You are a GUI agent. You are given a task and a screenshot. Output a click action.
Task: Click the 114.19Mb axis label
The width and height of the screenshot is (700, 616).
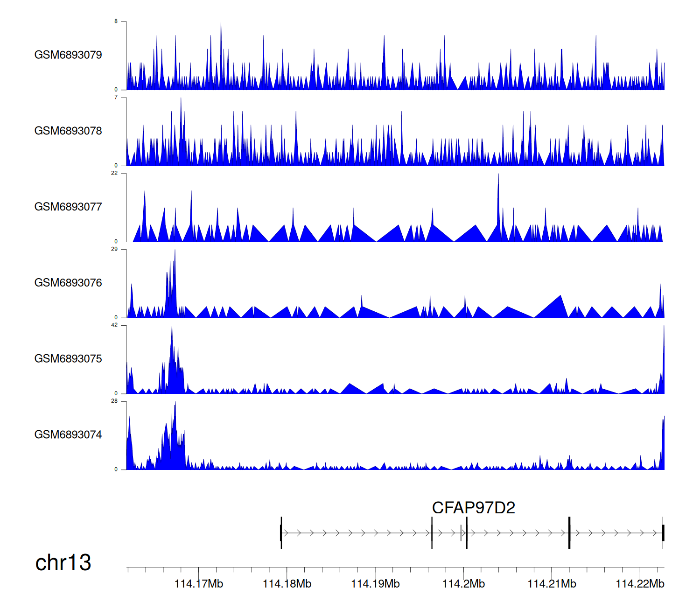[x=375, y=584]
